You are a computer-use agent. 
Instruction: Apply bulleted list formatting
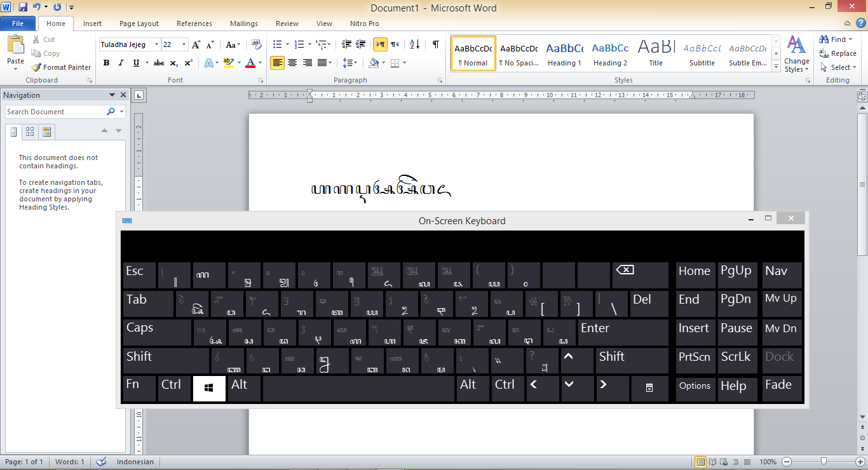[278, 44]
